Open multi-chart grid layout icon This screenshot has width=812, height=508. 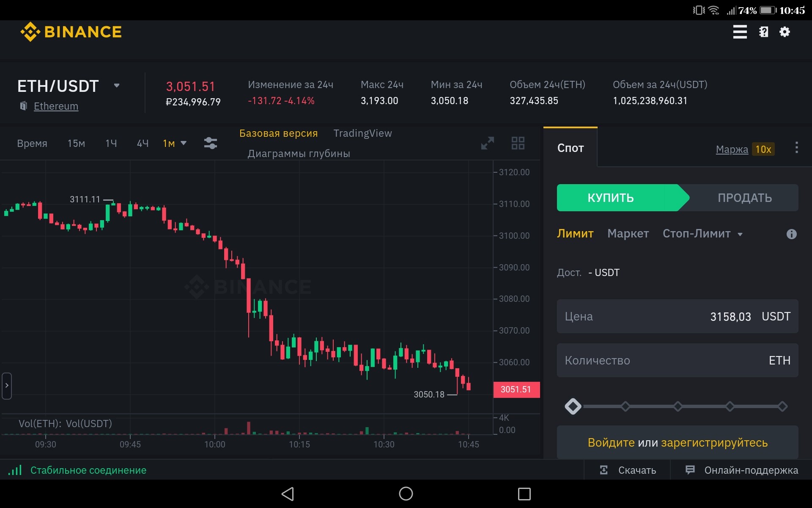coord(518,143)
